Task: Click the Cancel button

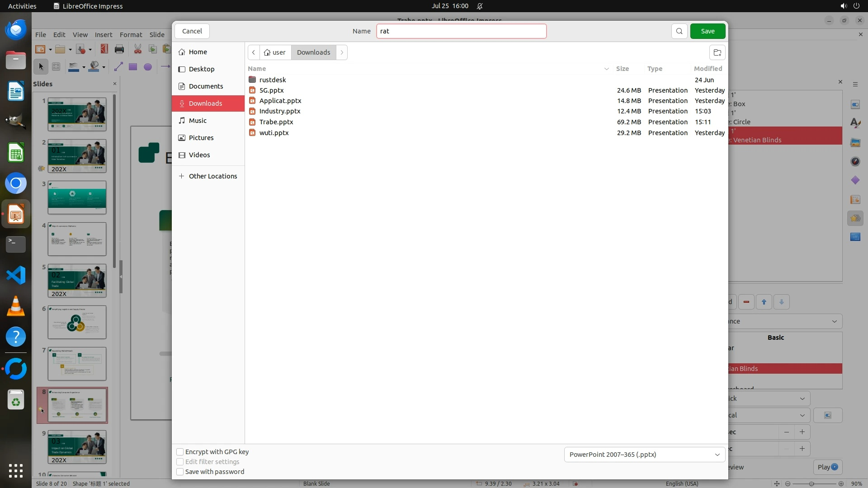Action: coord(192,31)
